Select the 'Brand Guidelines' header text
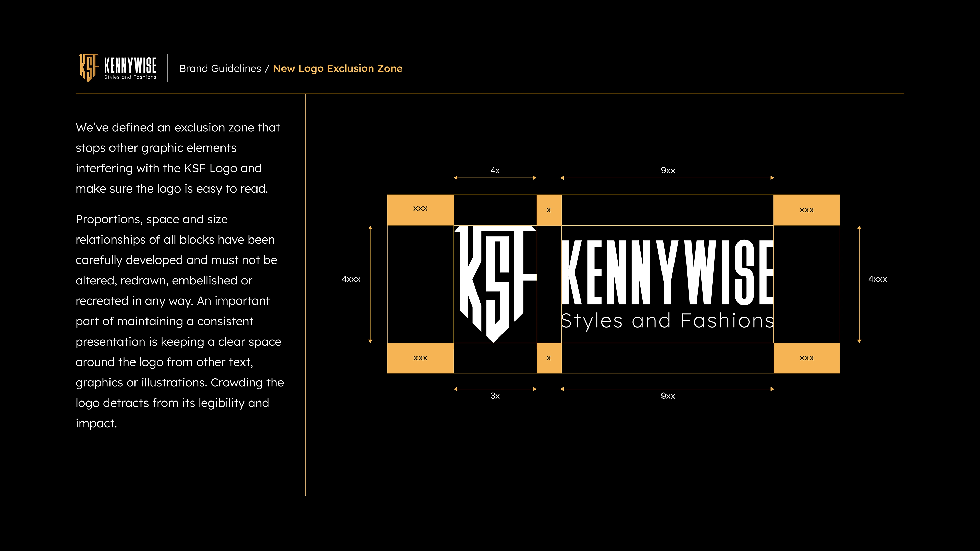 [220, 68]
